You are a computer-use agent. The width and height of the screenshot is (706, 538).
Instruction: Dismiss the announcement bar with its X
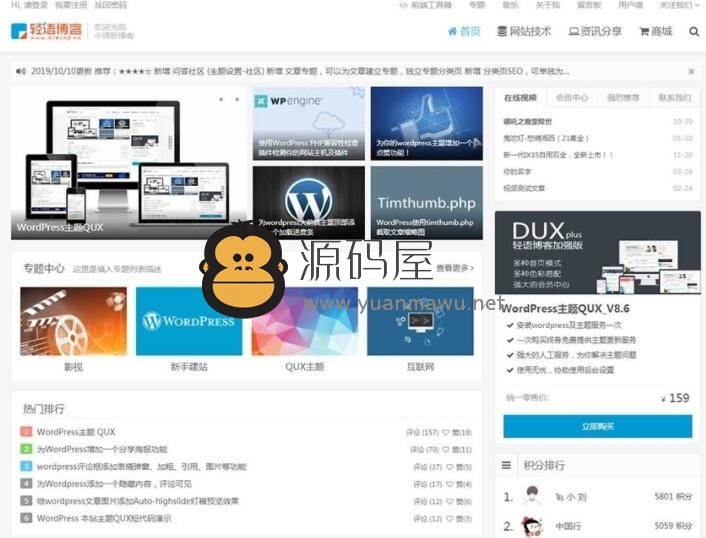point(691,71)
